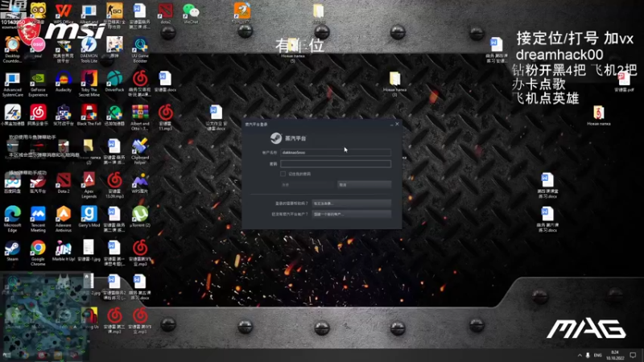Viewport: 644px width, 362px height.
Task: Open the Audacity desktop icon
Action: coord(64,81)
